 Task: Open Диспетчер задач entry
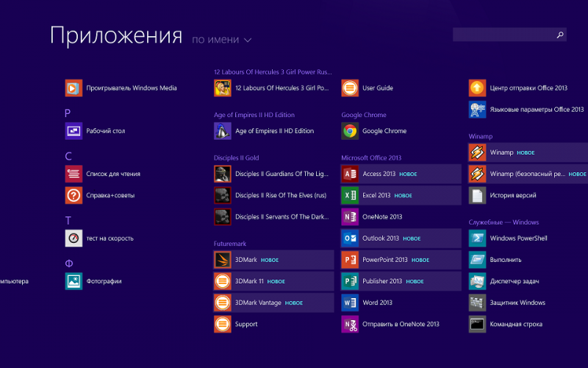tap(516, 281)
